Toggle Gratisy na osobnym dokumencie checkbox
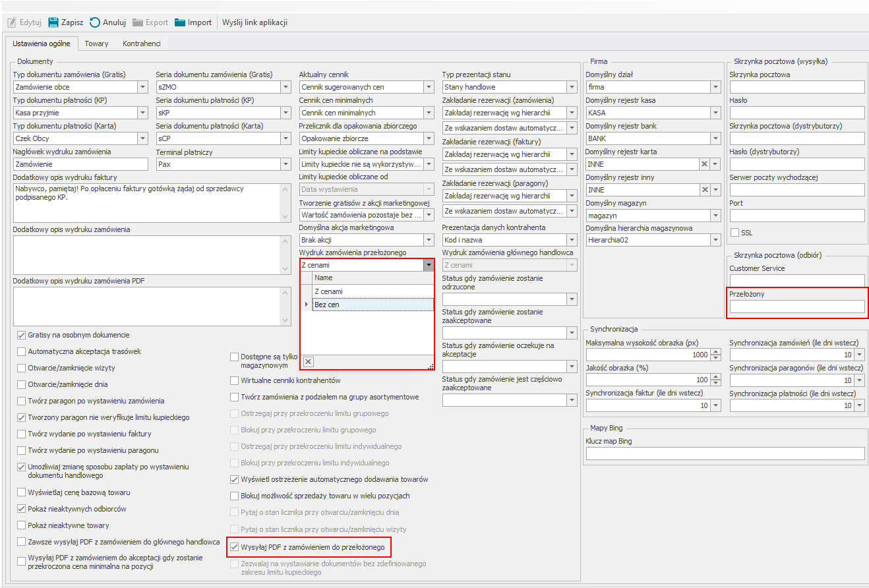Viewport: 869px width, 588px height. [22, 335]
